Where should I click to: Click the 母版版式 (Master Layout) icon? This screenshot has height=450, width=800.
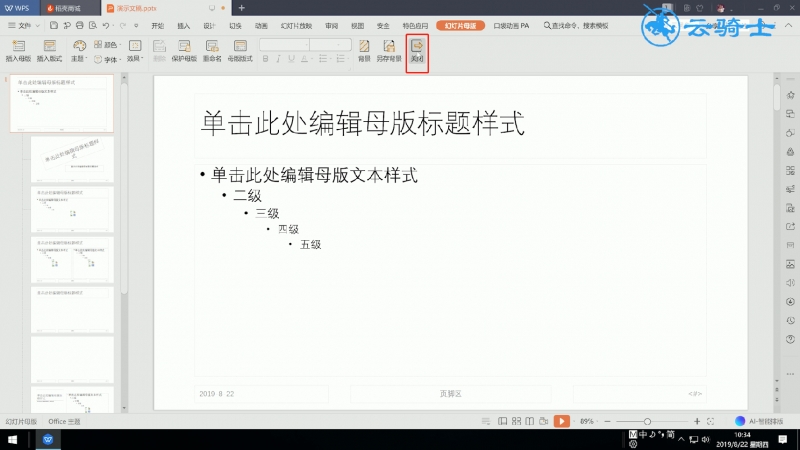coord(240,51)
